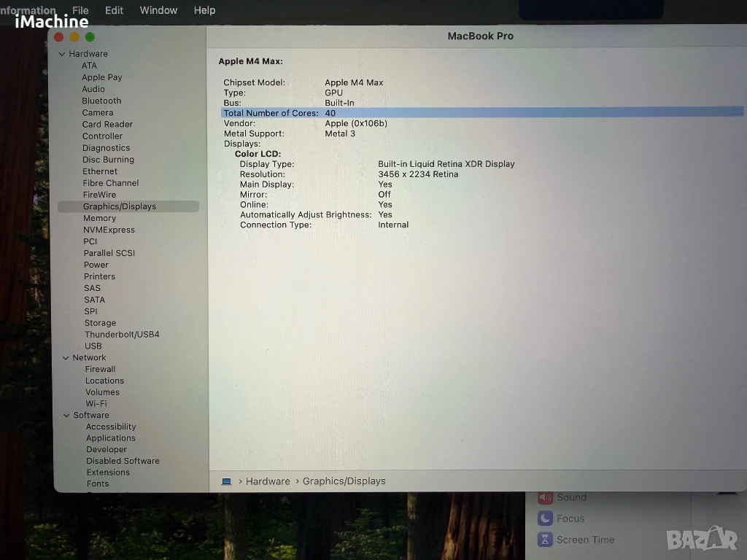This screenshot has height=560, width=747.
Task: Open the File menu
Action: tap(80, 10)
